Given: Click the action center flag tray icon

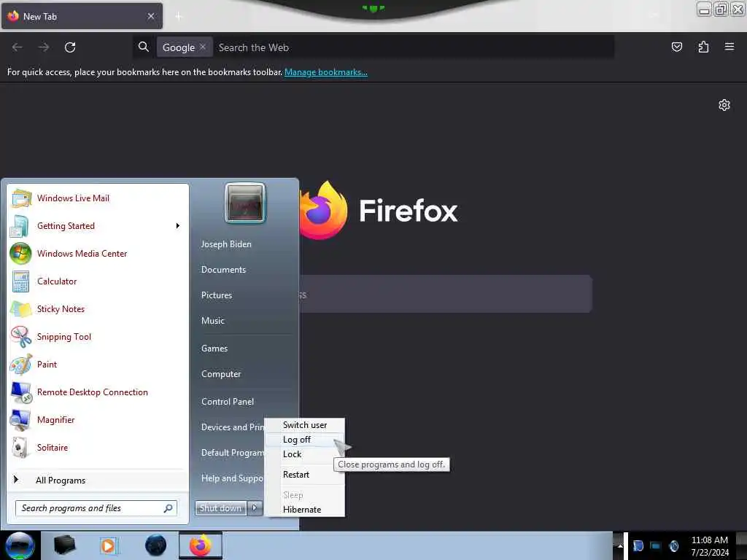Looking at the screenshot, I should (638, 545).
